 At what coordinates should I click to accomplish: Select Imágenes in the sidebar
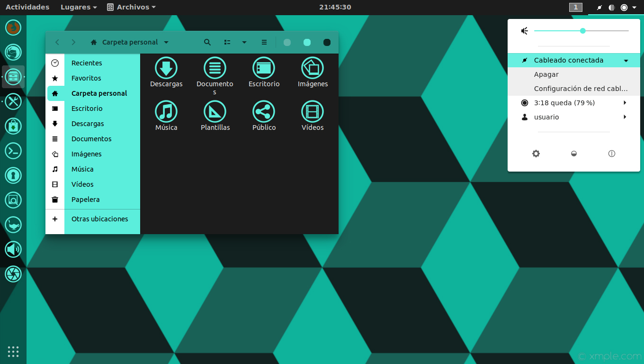[x=93, y=154]
